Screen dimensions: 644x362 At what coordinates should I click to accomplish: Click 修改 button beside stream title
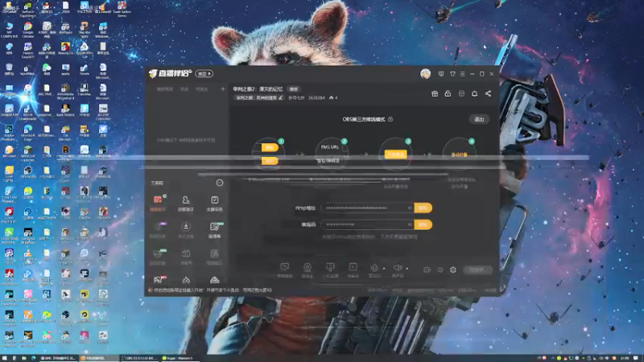pos(294,89)
